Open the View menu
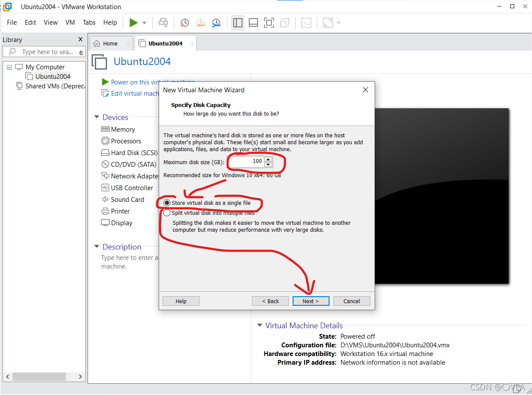532x395 pixels. tap(51, 23)
